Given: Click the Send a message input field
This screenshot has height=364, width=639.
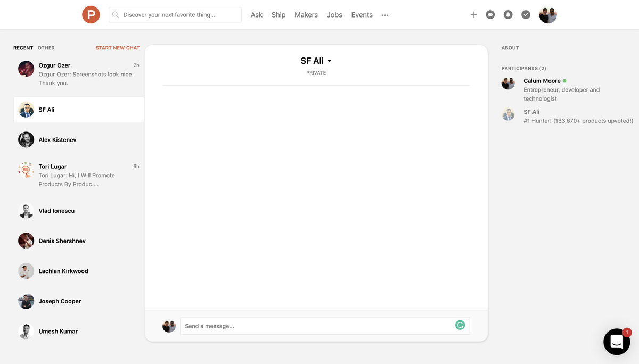Looking at the screenshot, I should pos(325,326).
